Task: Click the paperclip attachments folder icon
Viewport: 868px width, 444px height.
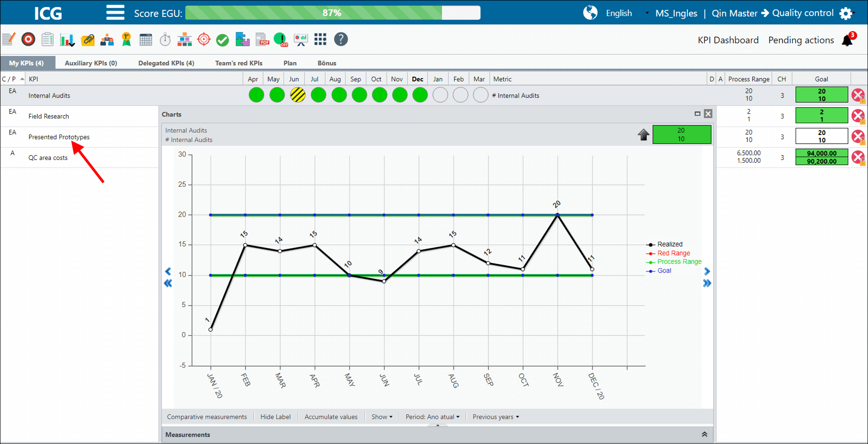Action: 88,39
